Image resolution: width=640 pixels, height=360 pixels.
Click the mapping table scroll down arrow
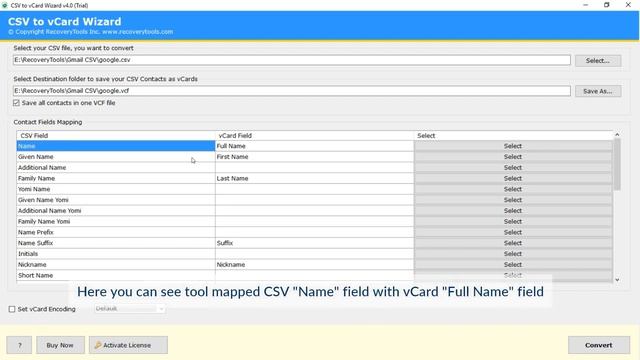(617, 280)
